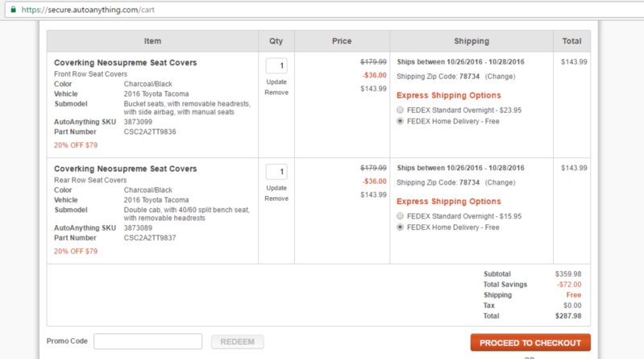The width and height of the screenshot is (644, 359).
Task: Update quantity for Front Row Seat Covers
Action: point(276,81)
